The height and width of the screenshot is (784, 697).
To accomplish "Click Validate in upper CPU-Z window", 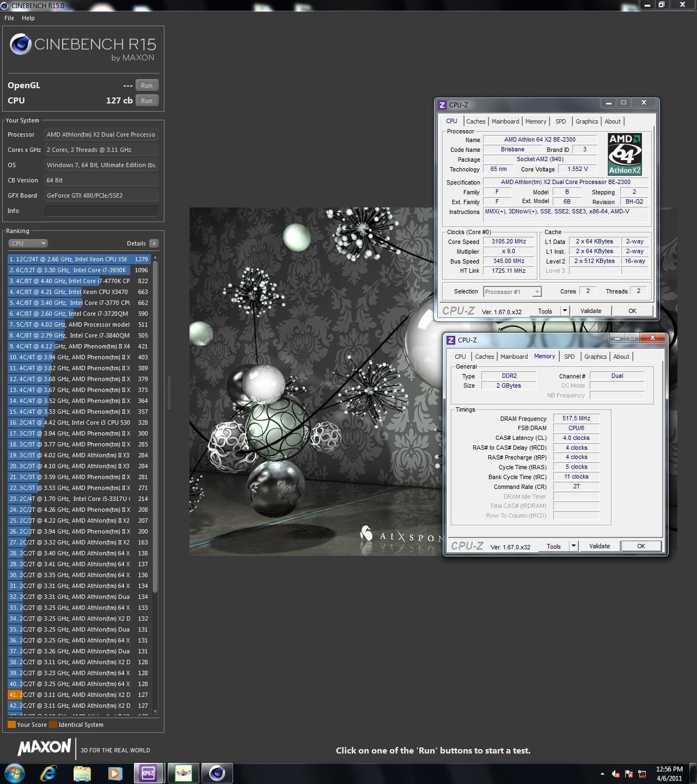I will (x=591, y=311).
